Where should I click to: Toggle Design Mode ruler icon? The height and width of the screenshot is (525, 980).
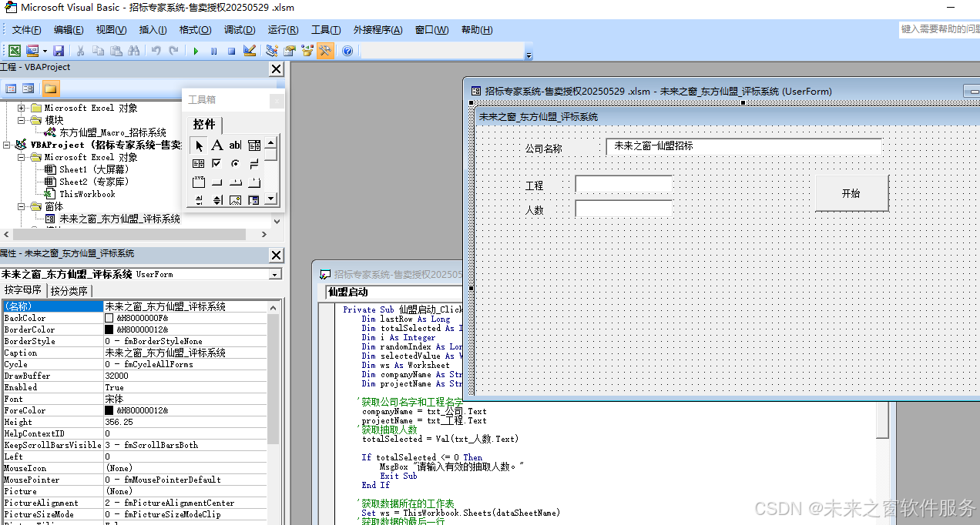250,51
